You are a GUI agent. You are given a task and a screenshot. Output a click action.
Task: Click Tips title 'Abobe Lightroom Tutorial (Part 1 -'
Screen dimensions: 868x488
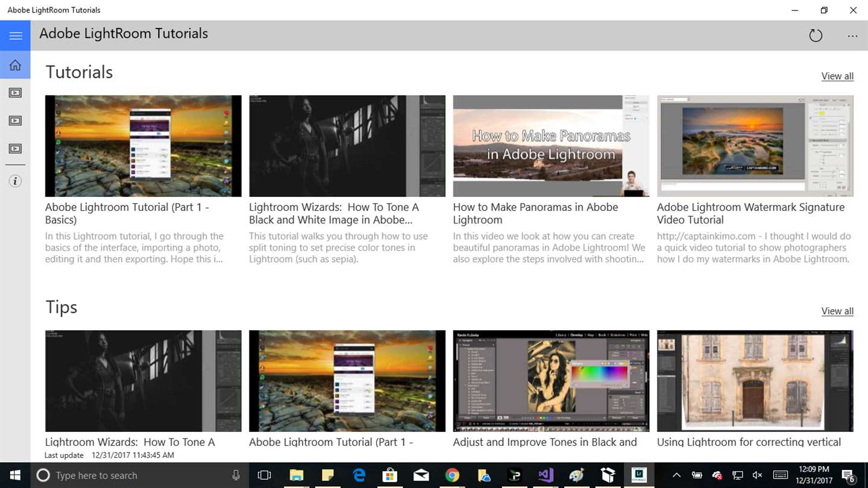pyautogui.click(x=331, y=442)
